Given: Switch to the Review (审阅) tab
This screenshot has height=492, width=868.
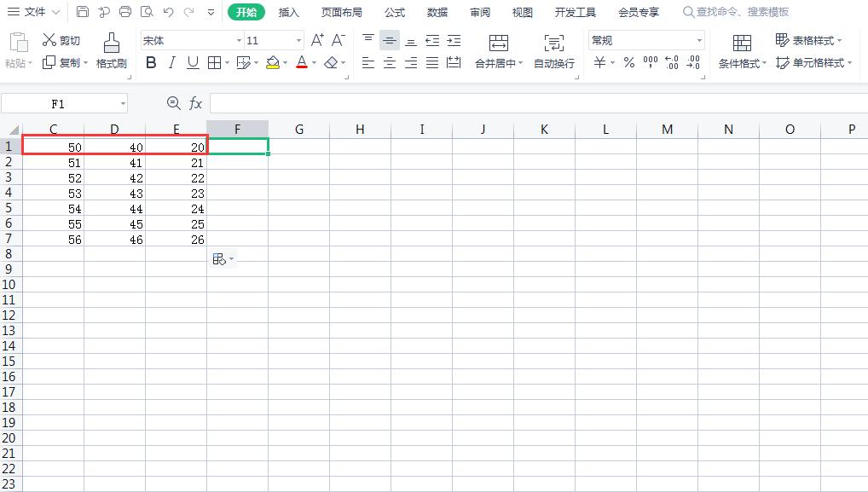Looking at the screenshot, I should tap(480, 12).
